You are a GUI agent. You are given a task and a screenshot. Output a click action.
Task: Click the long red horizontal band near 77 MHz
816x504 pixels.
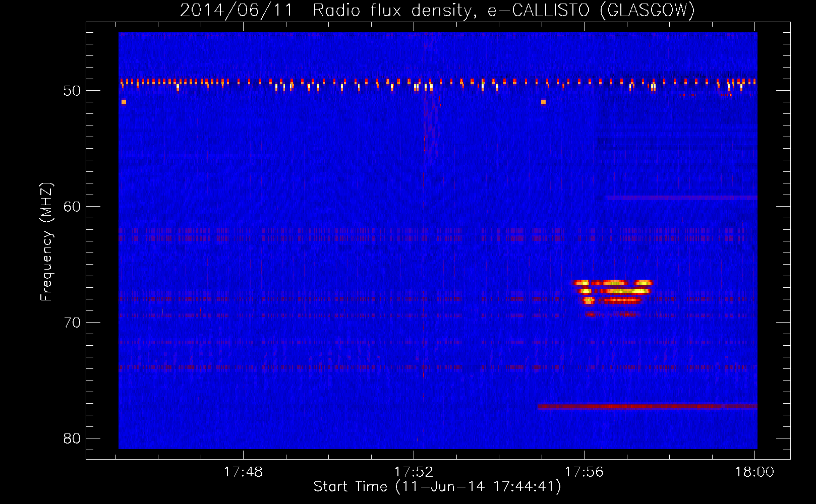coord(647,406)
